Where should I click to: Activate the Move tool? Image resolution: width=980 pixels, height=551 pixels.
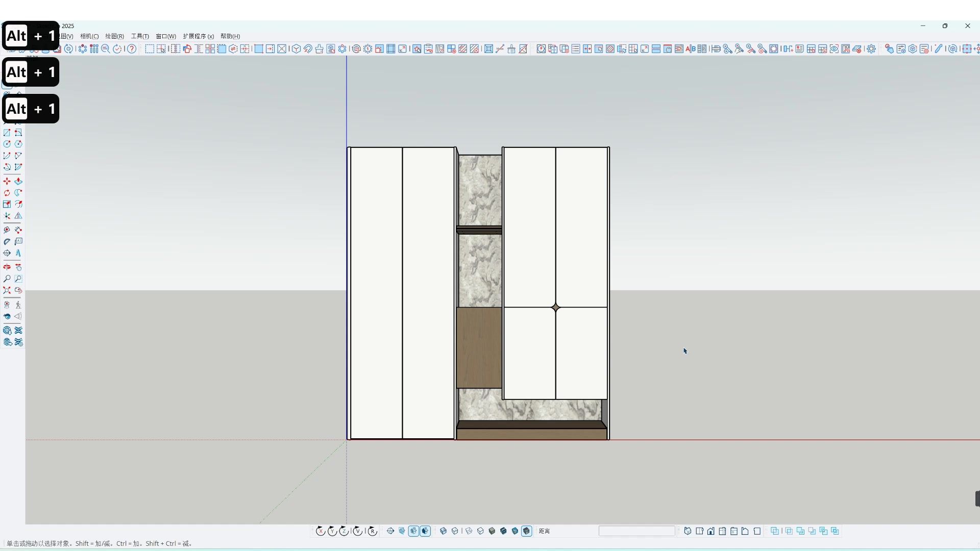[7, 181]
